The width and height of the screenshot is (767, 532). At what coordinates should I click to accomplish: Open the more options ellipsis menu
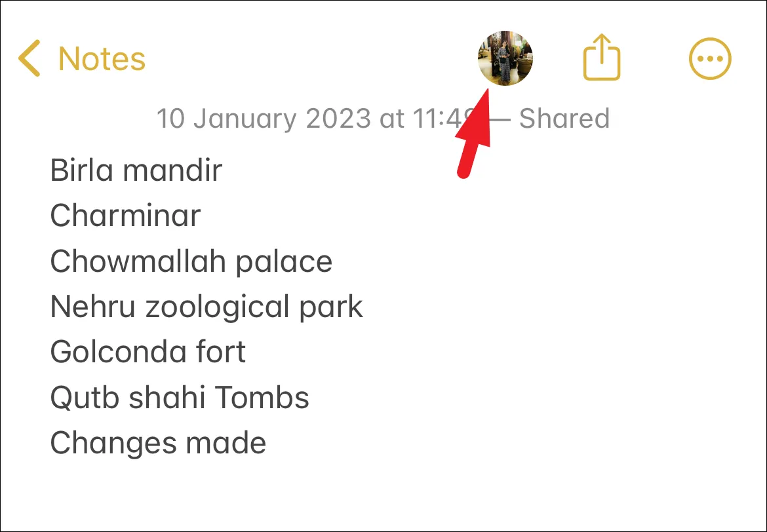pos(710,59)
